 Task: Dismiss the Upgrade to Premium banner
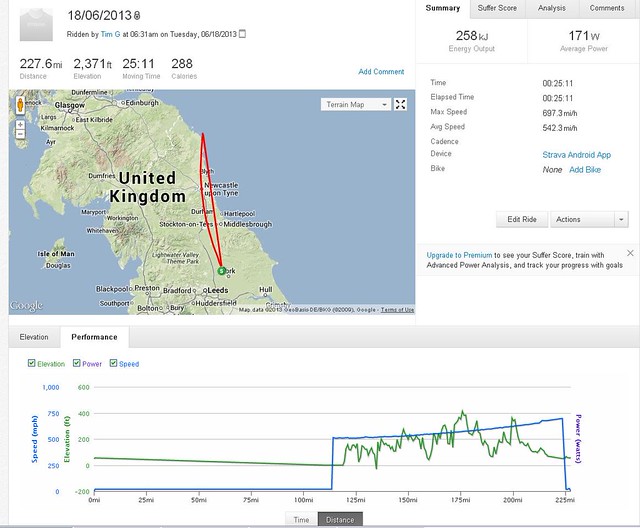pos(630,251)
